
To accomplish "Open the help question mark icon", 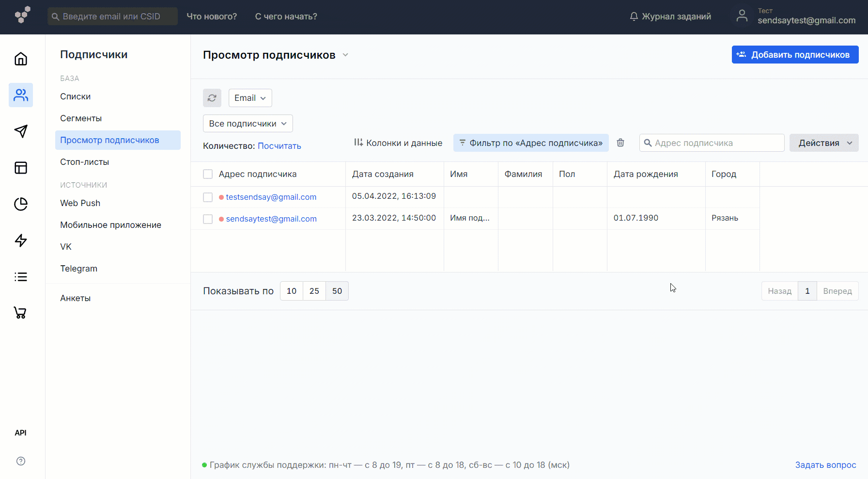I will [x=21, y=461].
